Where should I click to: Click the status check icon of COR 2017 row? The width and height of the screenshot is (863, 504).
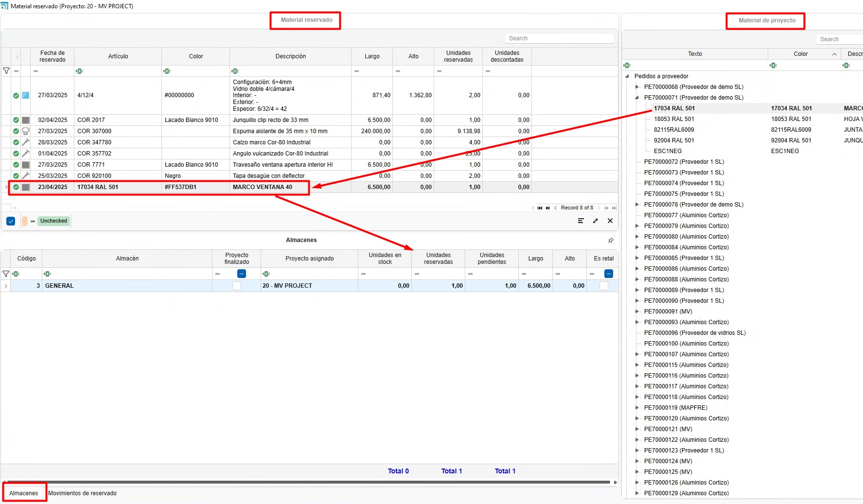tap(16, 120)
